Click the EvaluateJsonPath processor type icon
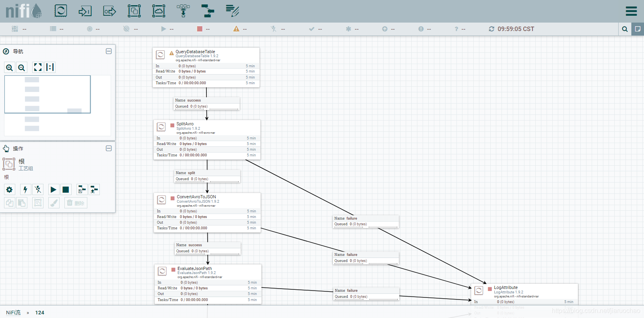The width and height of the screenshot is (644, 318). [x=162, y=271]
